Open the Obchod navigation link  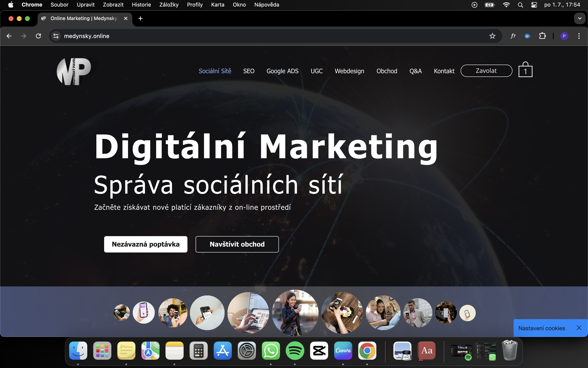pos(386,71)
